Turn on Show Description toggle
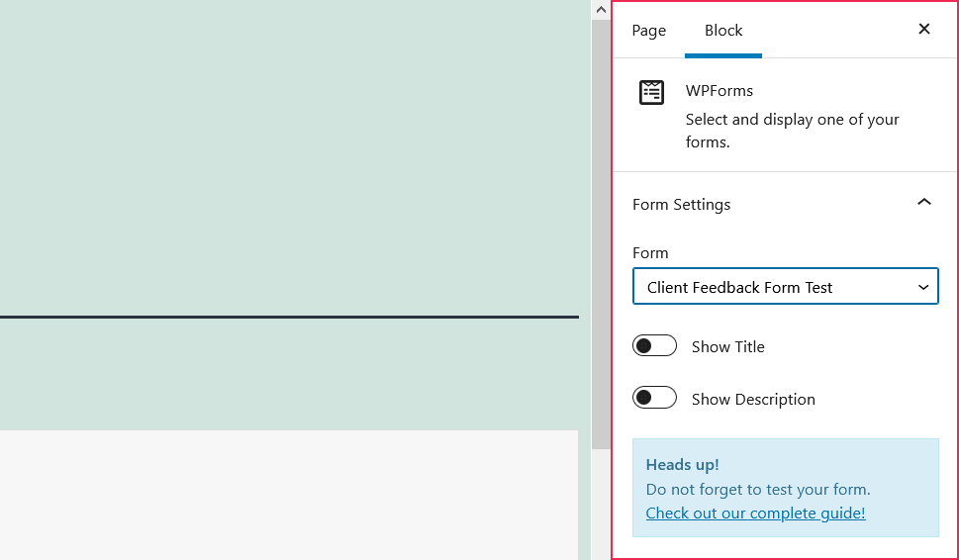The width and height of the screenshot is (959, 560). pos(654,398)
